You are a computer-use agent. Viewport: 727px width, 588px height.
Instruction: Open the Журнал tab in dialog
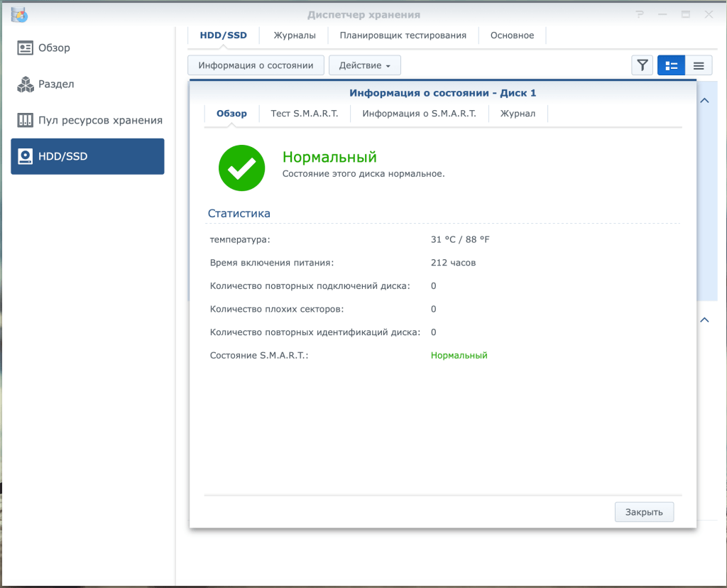pyautogui.click(x=518, y=114)
